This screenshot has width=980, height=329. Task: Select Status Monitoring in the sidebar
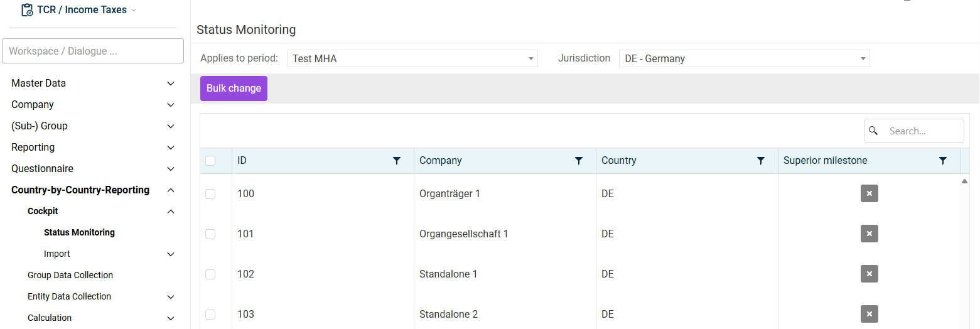tap(79, 232)
